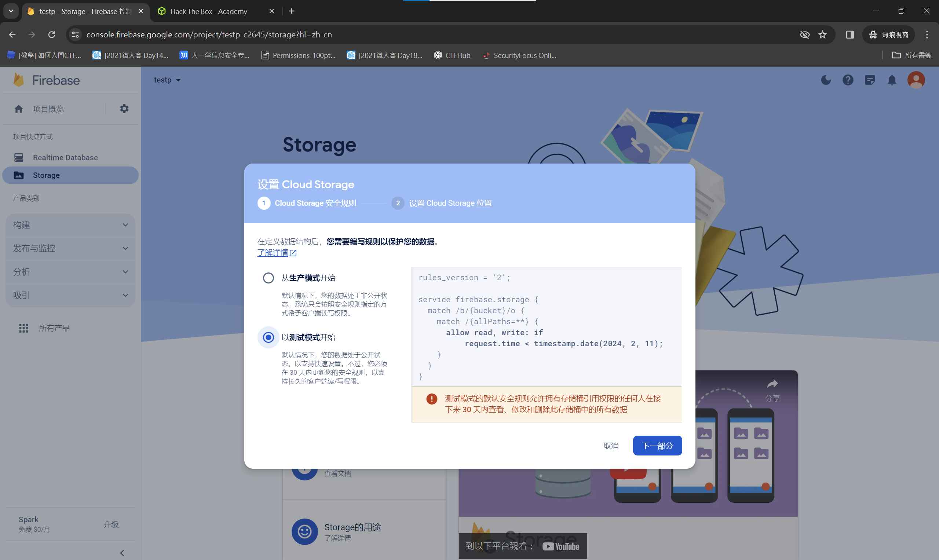The image size is (939, 560).
Task: Expand the 发布与监控 category
Action: (70, 248)
